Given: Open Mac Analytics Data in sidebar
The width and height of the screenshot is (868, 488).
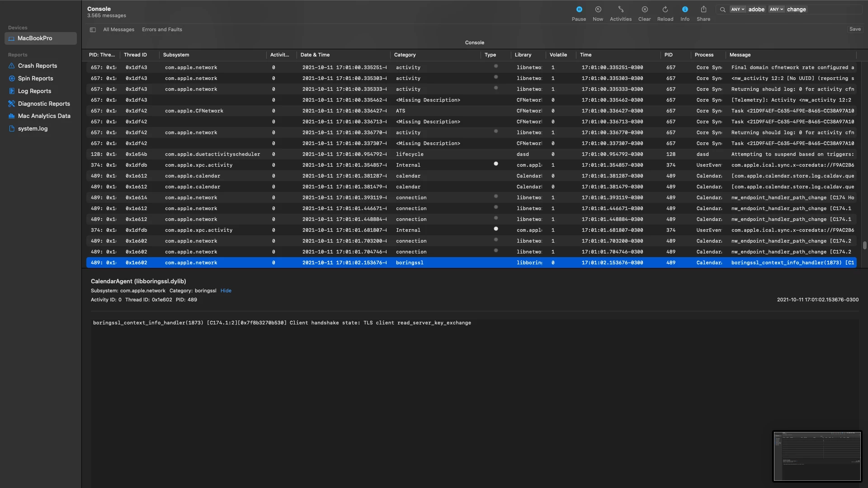Looking at the screenshot, I should coord(44,116).
